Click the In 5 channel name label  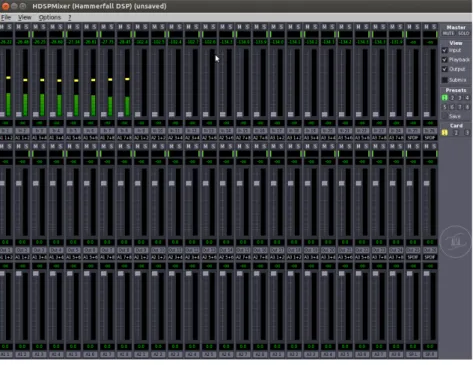73,131
